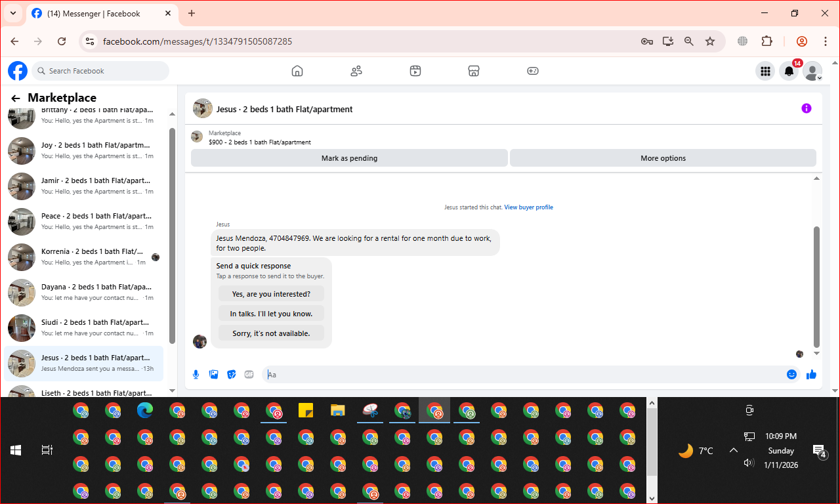
Task: Open the Chrome profile icon
Action: (802, 41)
